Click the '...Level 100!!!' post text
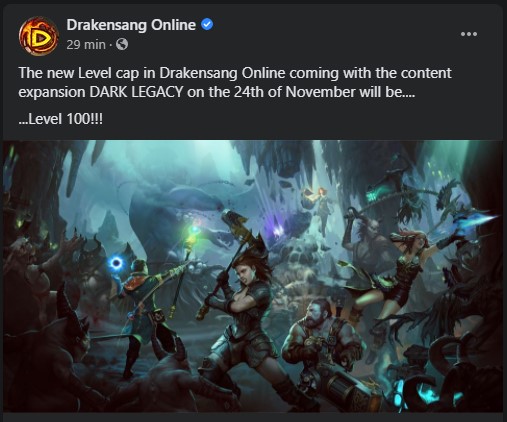The image size is (507, 422). coord(61,119)
